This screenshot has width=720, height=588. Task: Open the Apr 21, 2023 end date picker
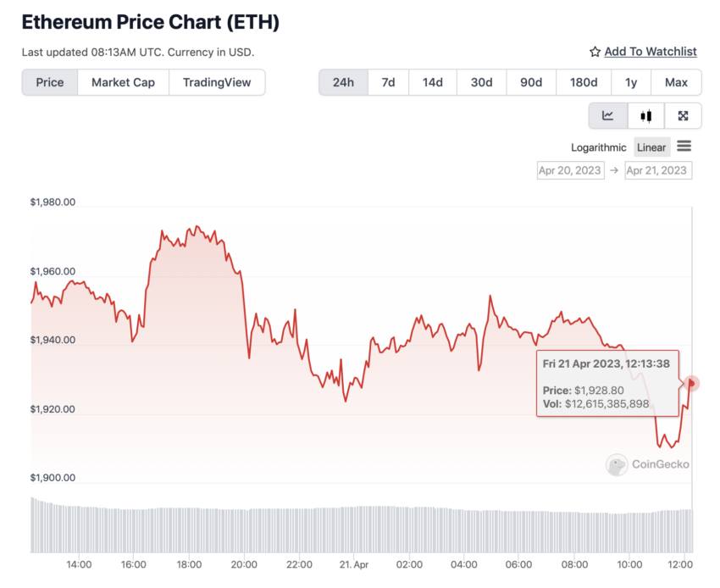click(x=658, y=170)
